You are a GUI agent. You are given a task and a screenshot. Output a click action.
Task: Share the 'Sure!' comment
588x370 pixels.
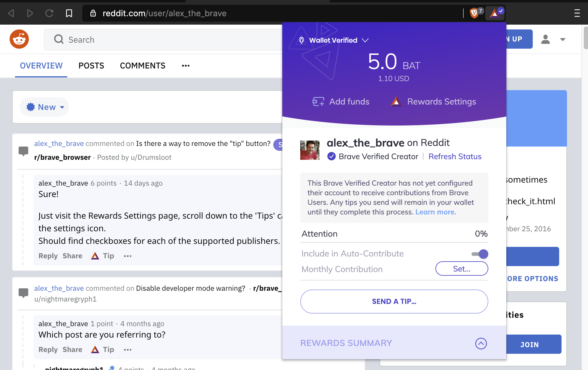(x=72, y=256)
